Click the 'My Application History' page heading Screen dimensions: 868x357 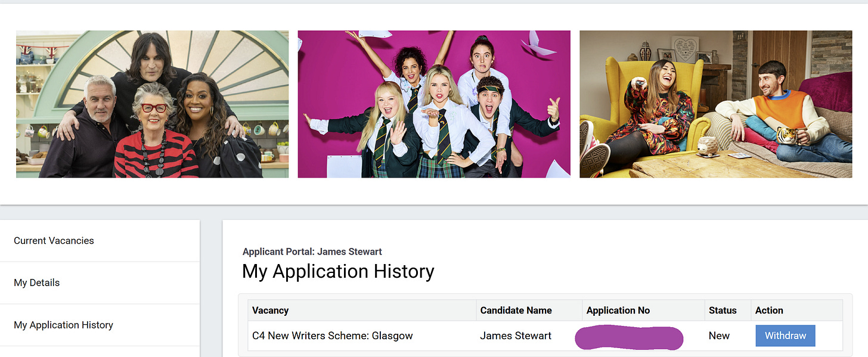click(338, 272)
